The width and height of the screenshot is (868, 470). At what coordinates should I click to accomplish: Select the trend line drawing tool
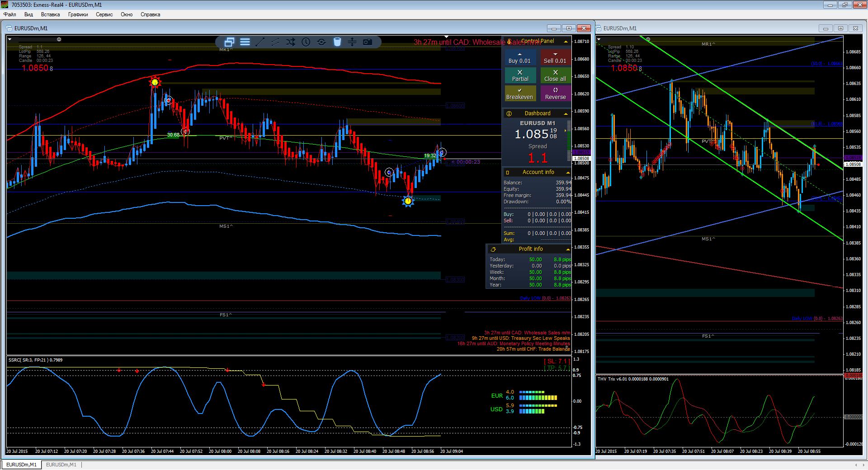260,42
